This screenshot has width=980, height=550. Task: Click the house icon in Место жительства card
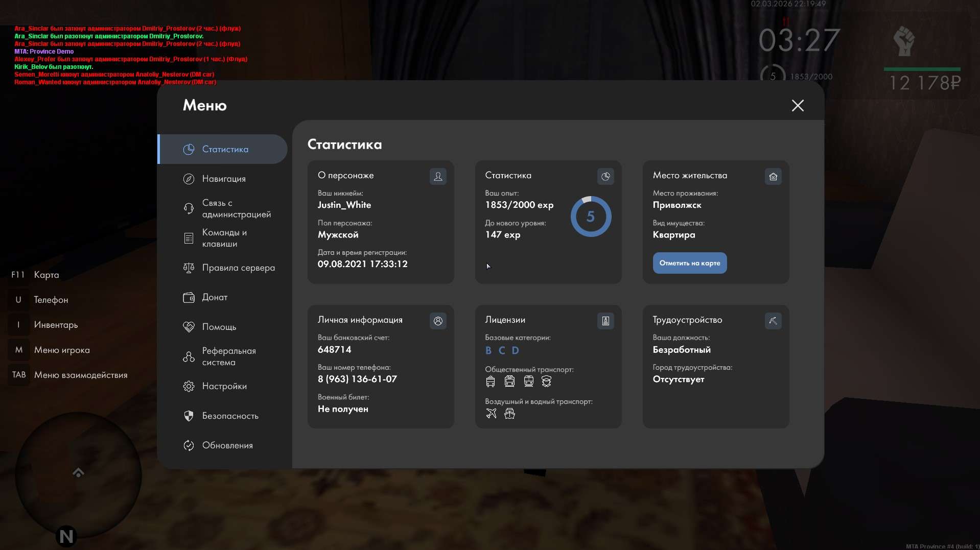[x=773, y=176]
